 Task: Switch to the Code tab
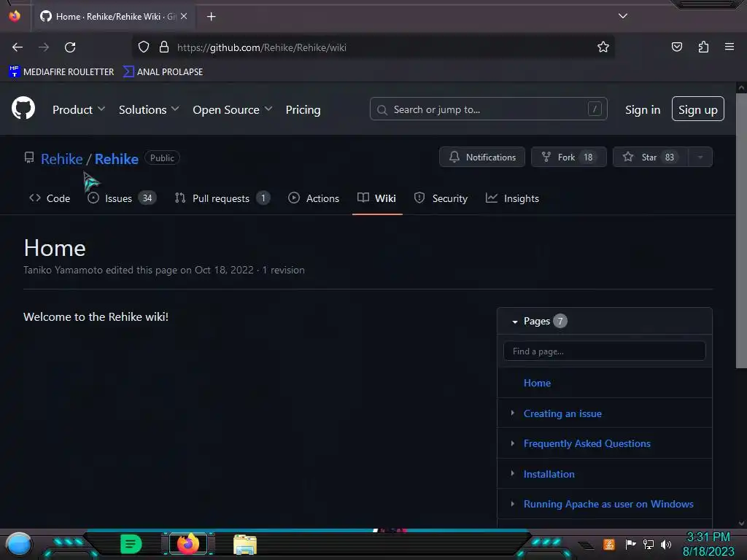50,198
